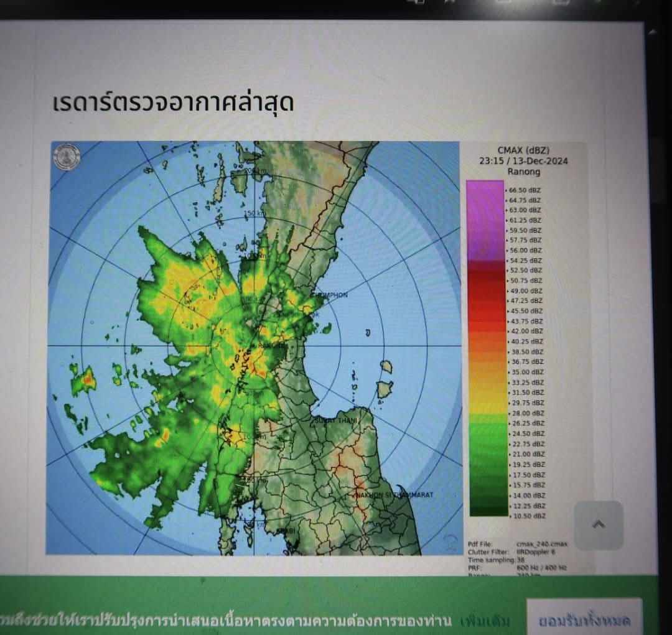Accept all cookies with ยอมรับทั้งหมด button

(x=584, y=619)
